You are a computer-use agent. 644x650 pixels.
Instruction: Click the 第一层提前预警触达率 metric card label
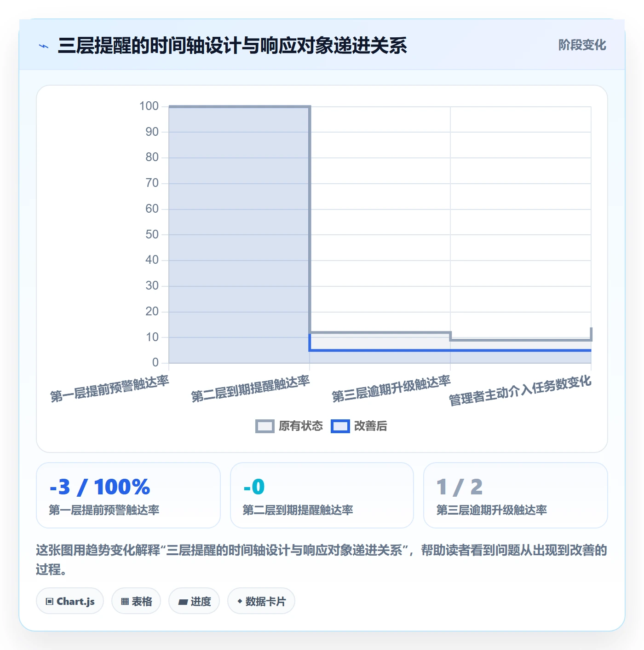pyautogui.click(x=104, y=510)
